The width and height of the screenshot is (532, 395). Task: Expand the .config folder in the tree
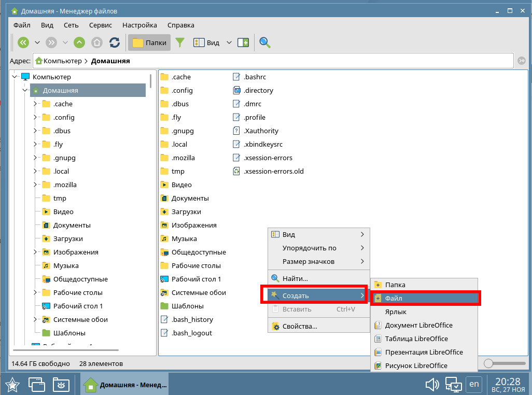click(35, 117)
